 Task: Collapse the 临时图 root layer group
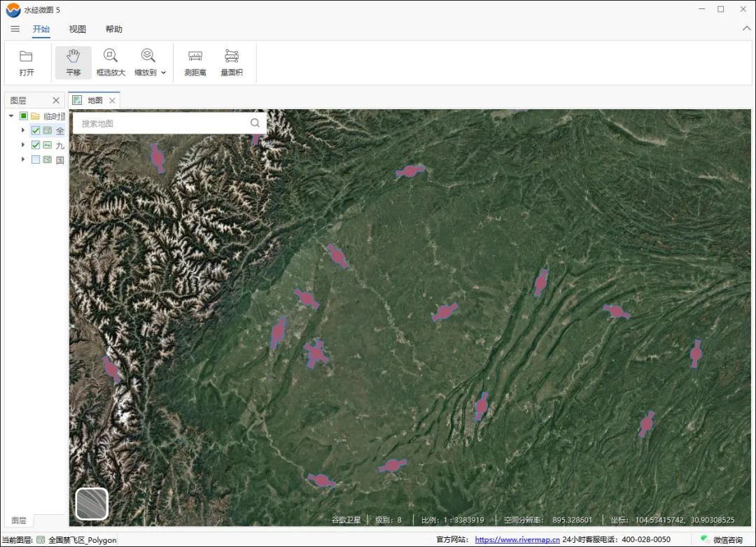click(11, 115)
